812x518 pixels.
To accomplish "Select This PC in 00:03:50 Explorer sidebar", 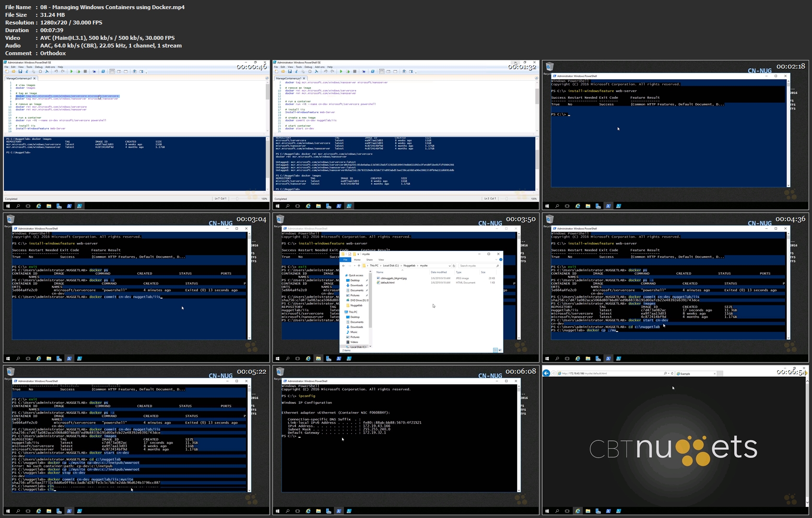I will [351, 312].
